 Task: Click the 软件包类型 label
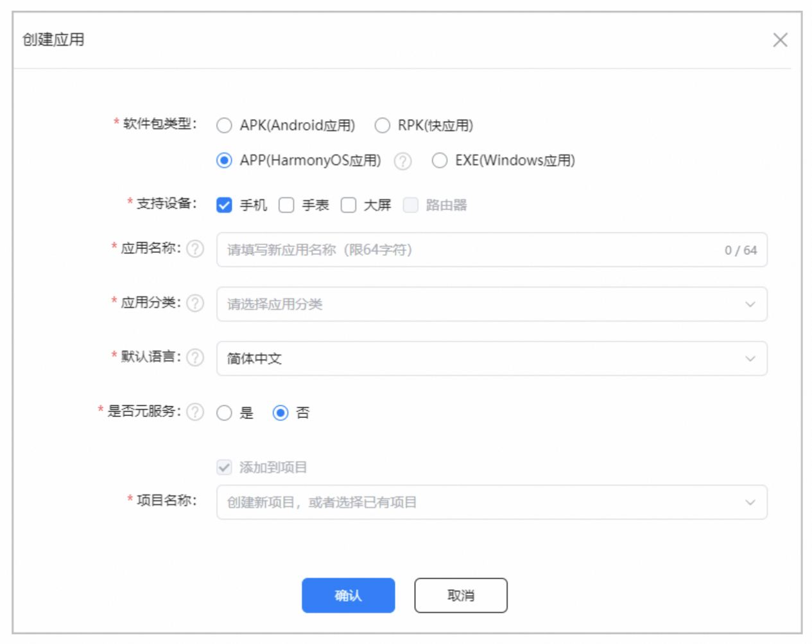160,123
